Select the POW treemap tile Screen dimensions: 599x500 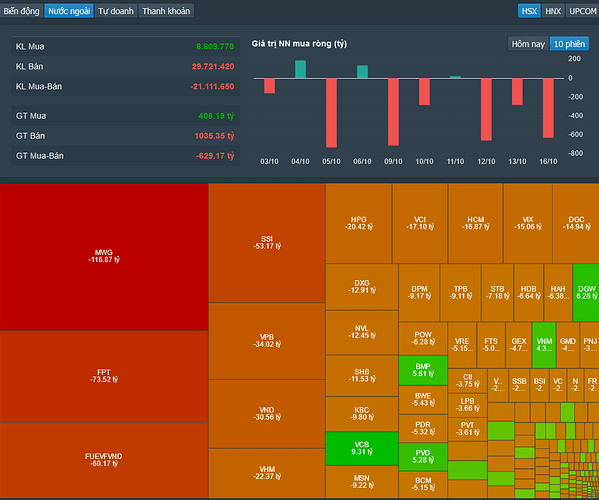coord(423,338)
